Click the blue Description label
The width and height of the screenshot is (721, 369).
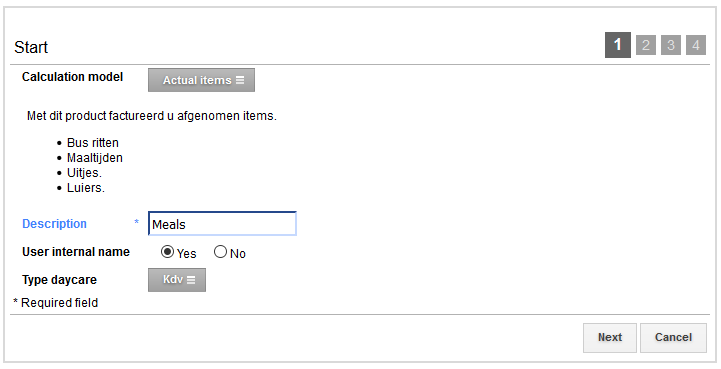54,224
